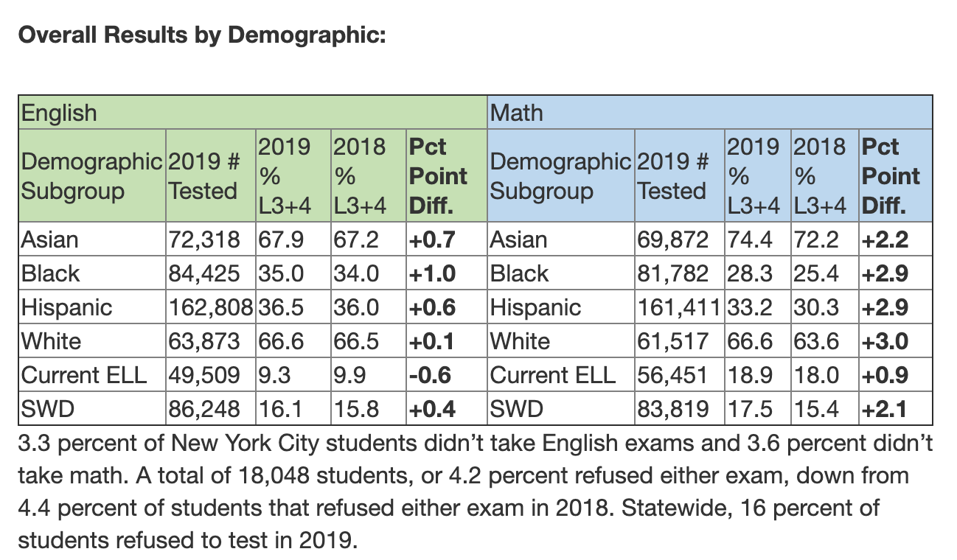Viewport: 957px width, 560px height.
Task: Select the Black row label under English
Action: tap(51, 273)
